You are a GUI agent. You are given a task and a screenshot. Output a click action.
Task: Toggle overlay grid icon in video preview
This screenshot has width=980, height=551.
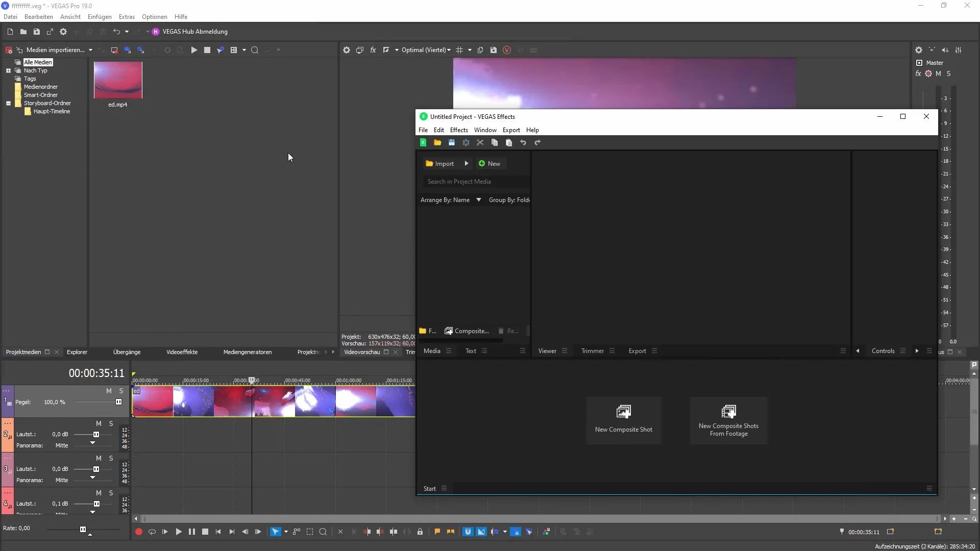point(459,50)
